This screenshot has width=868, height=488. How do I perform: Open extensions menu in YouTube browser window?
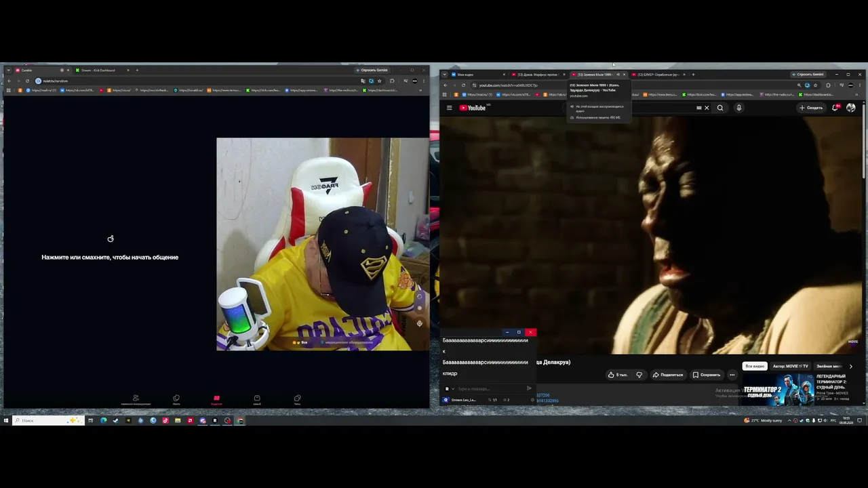(828, 85)
